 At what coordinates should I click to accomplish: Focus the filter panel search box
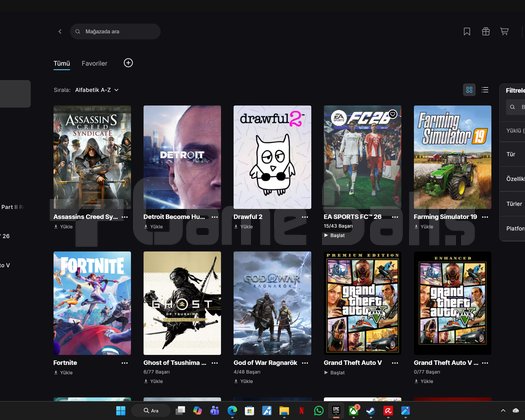pos(516,107)
